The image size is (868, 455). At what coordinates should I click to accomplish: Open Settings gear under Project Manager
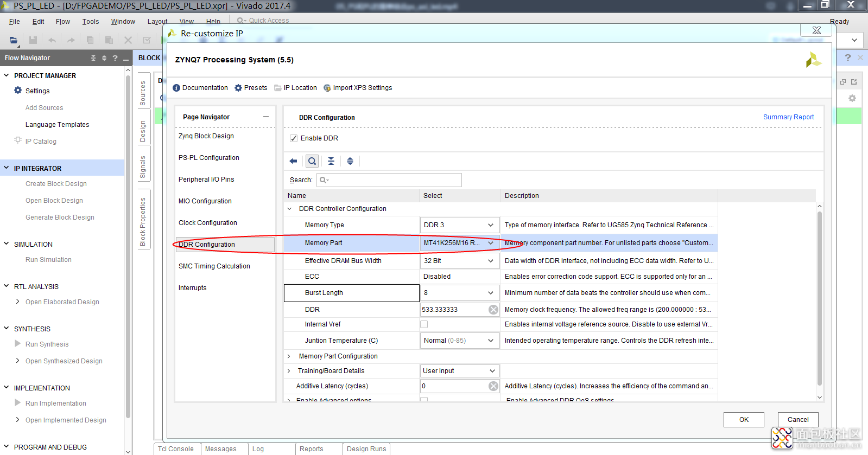pyautogui.click(x=18, y=91)
